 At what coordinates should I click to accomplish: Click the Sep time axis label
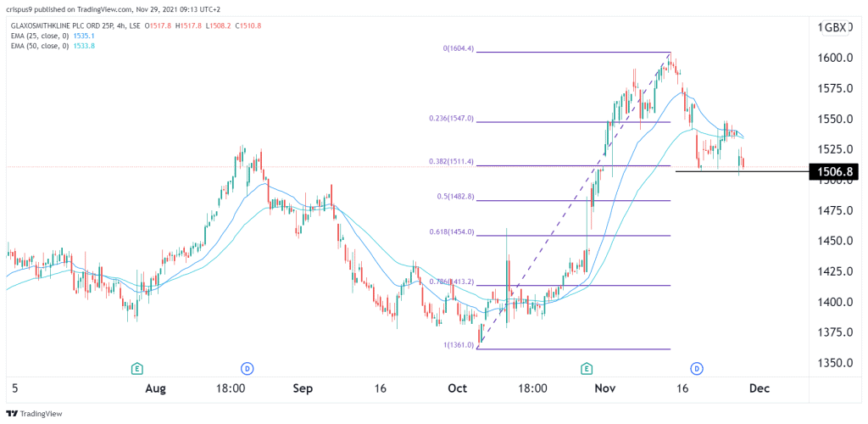click(x=303, y=389)
